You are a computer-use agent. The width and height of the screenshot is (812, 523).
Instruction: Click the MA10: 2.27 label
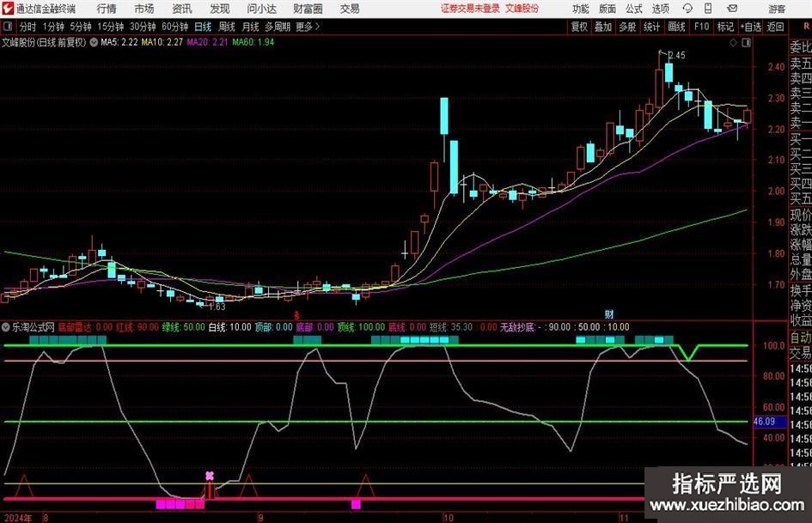point(162,42)
